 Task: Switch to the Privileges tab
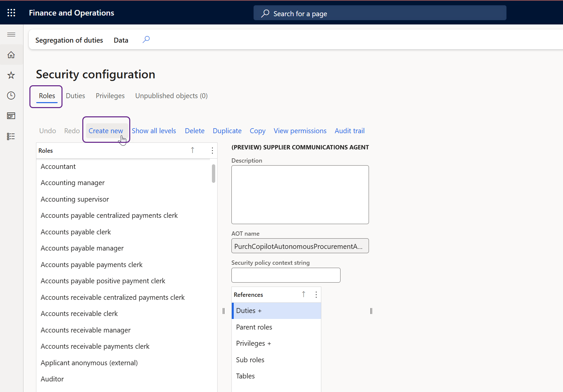(110, 96)
